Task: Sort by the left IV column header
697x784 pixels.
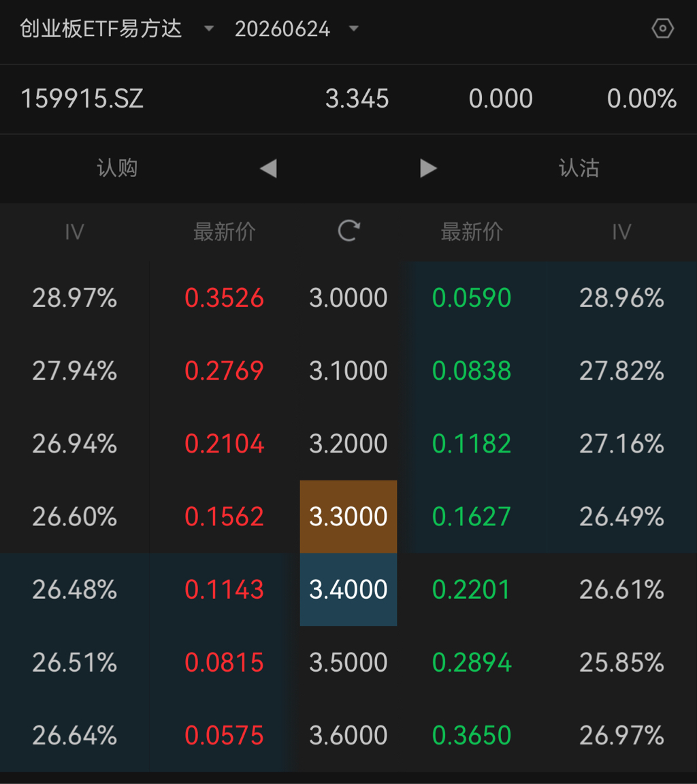Action: click(x=74, y=232)
